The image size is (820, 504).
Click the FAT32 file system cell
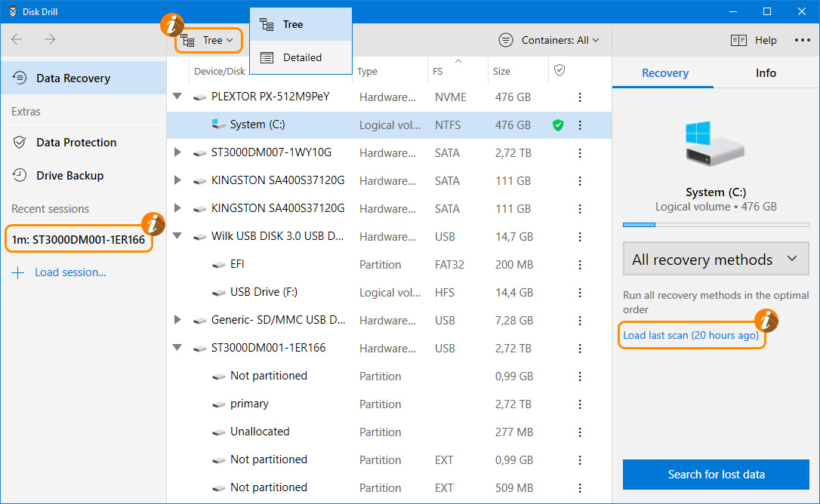tap(449, 265)
